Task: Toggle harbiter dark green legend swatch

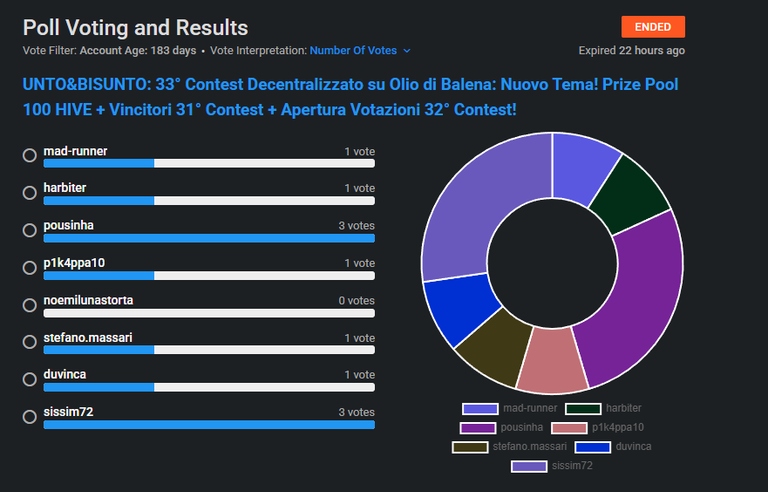Action: pyautogui.click(x=583, y=409)
